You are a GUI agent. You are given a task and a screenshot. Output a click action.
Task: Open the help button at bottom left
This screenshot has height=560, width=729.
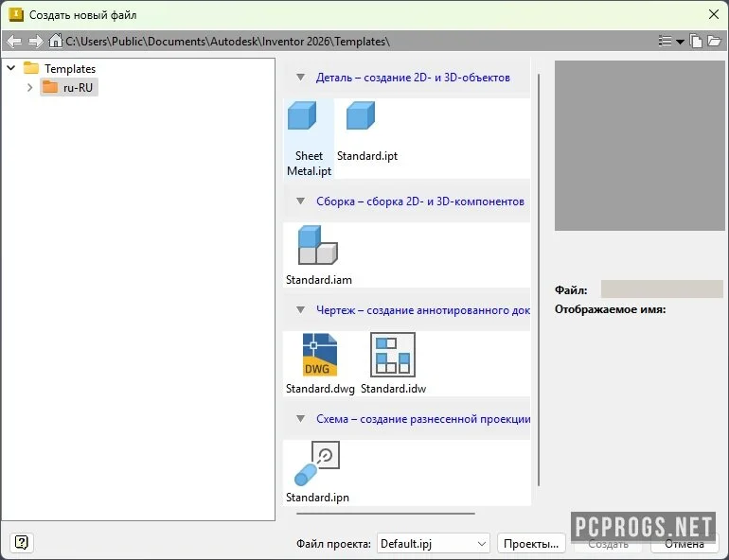coord(22,542)
